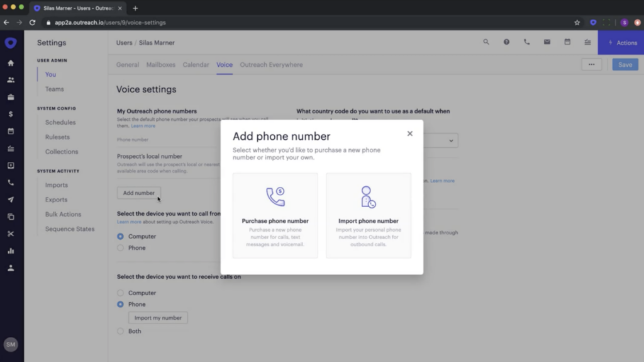Screen dimensions: 644x362
Task: Open the Opportunities dollar icon in sidebar
Action: pos(11,114)
